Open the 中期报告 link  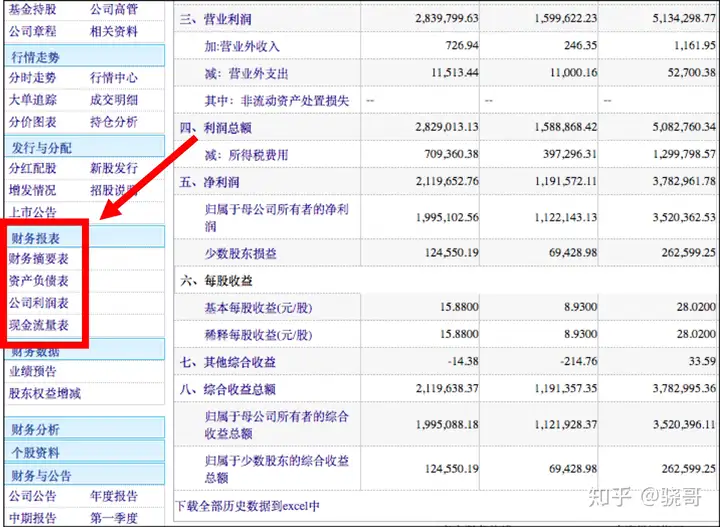[x=32, y=518]
